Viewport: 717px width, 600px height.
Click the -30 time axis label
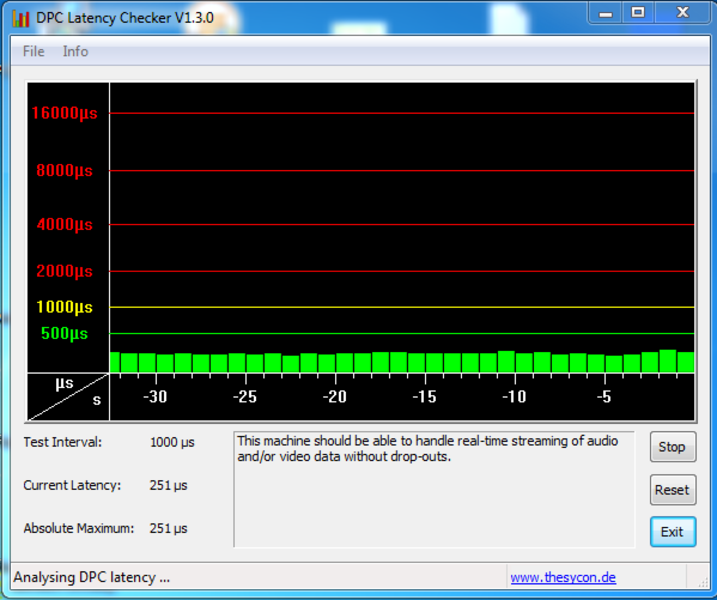(x=155, y=396)
